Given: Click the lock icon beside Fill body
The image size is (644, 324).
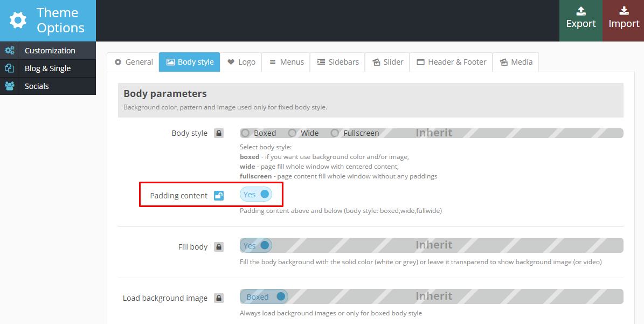Looking at the screenshot, I should click(x=219, y=247).
